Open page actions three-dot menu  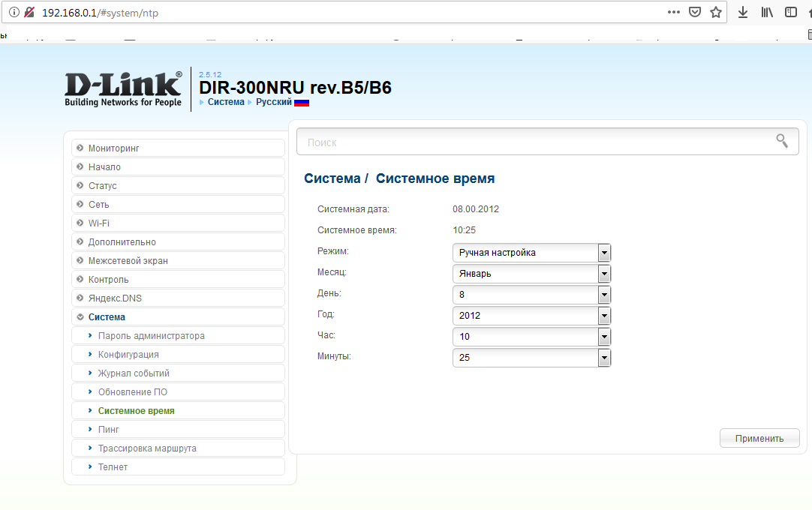(674, 12)
